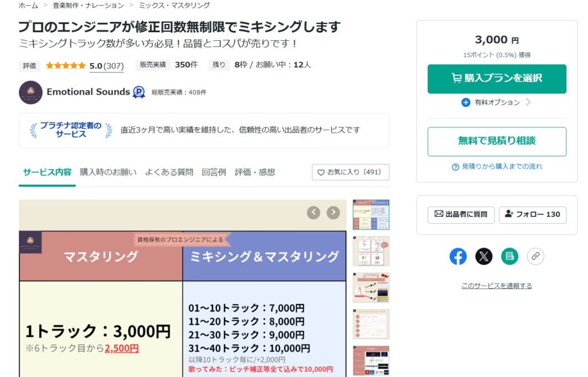This screenshot has height=377, width=588.
Task: Click the Emotional Sounds seller avatar
Action: [31, 92]
